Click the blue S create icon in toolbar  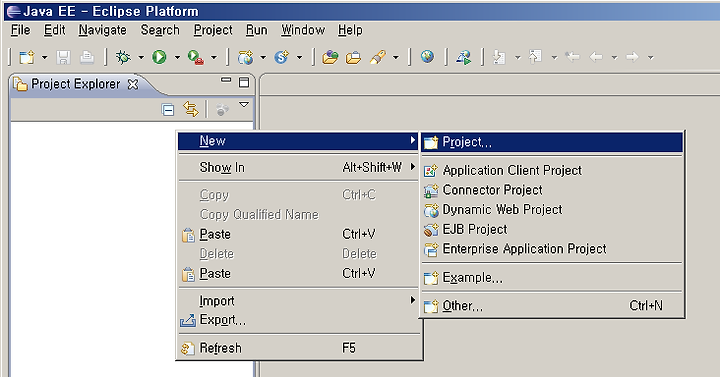point(281,57)
